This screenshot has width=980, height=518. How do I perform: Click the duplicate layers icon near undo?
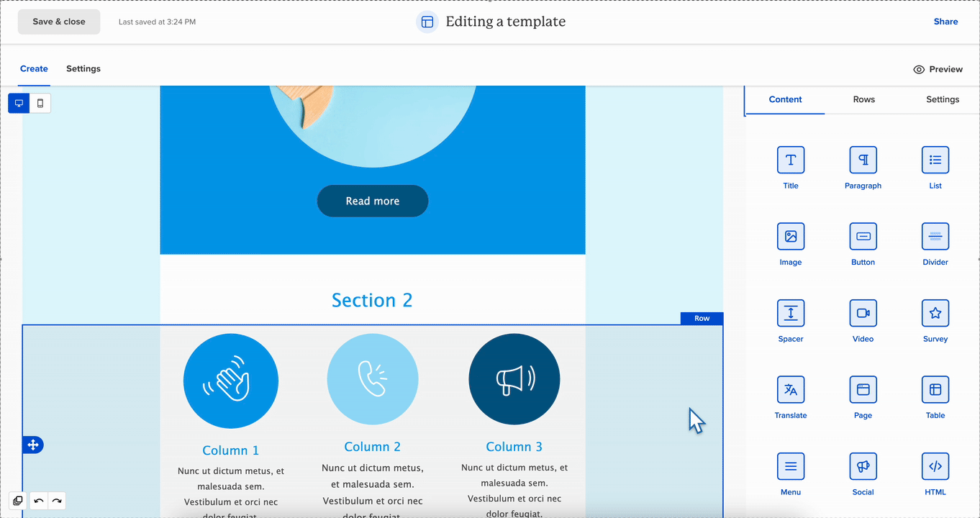tap(18, 501)
